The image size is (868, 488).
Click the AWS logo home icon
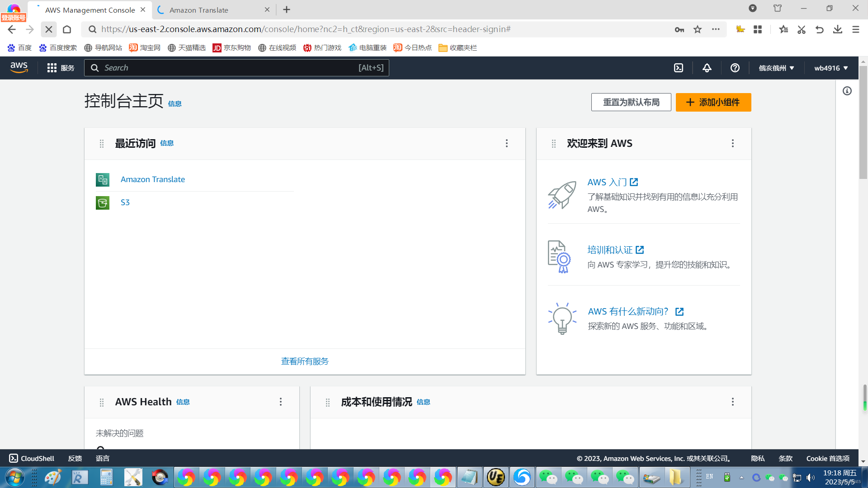click(19, 67)
